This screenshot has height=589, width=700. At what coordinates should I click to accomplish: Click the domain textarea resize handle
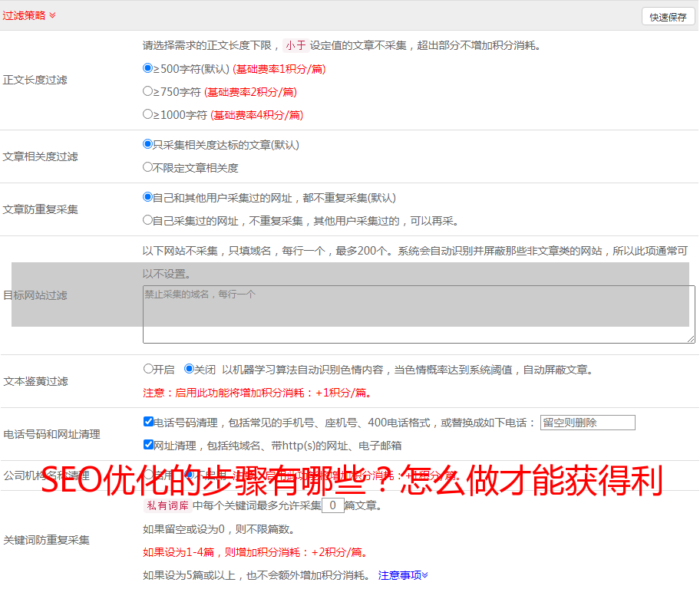(x=691, y=339)
